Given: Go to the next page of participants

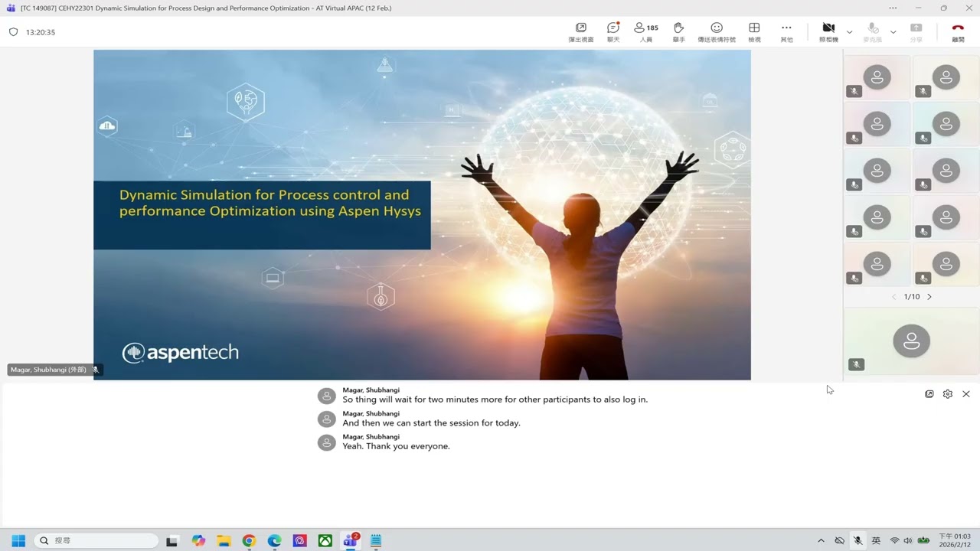Looking at the screenshot, I should coord(929,297).
